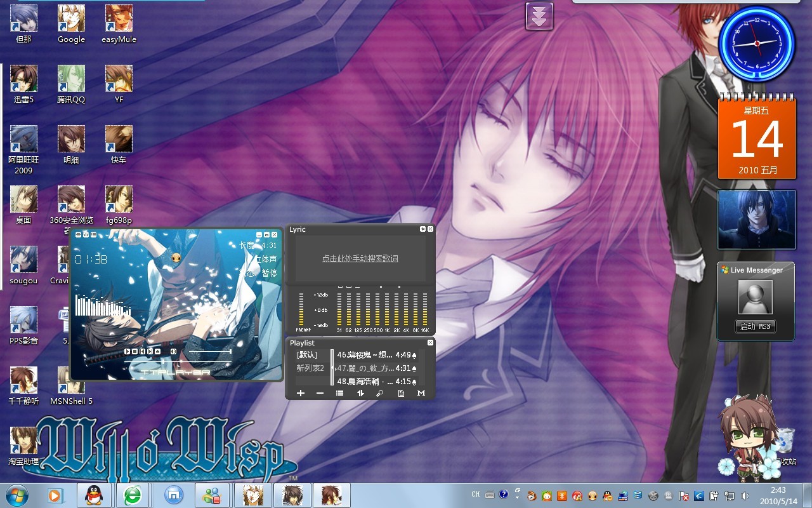The height and width of the screenshot is (508, 812).
Task: Skip to previous track in TTPlayer
Action: click(x=143, y=351)
